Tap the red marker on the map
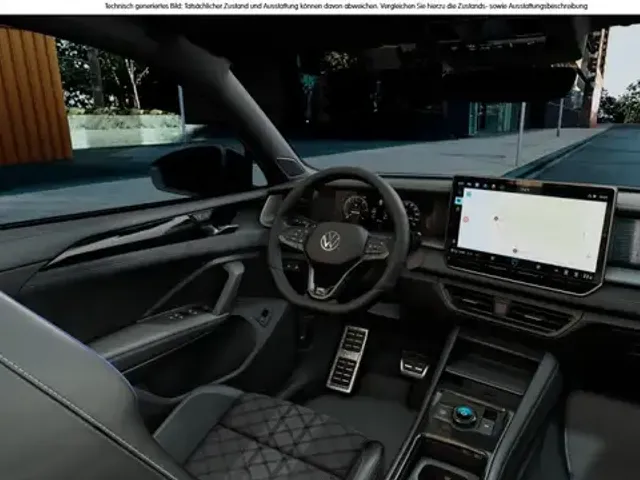Image resolution: width=640 pixels, height=480 pixels. click(466, 219)
